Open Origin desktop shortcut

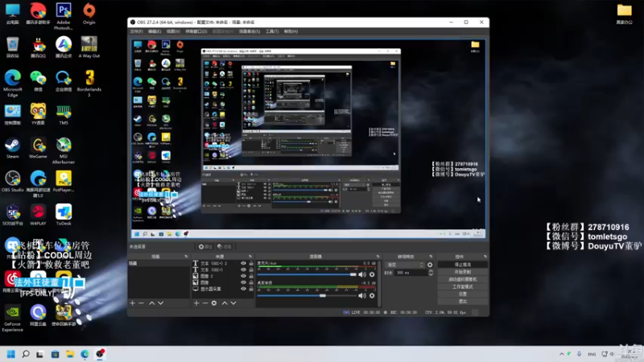[89, 14]
